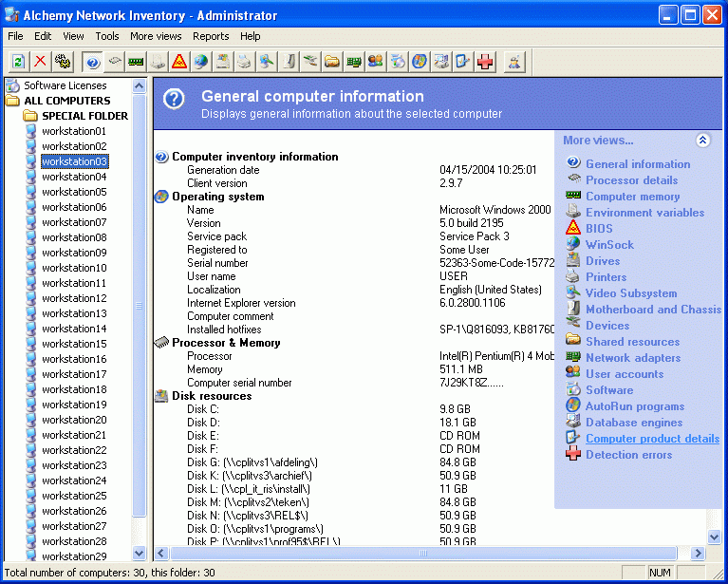This screenshot has height=584, width=728.
Task: Select workstation15 in computer list
Action: pos(74,344)
